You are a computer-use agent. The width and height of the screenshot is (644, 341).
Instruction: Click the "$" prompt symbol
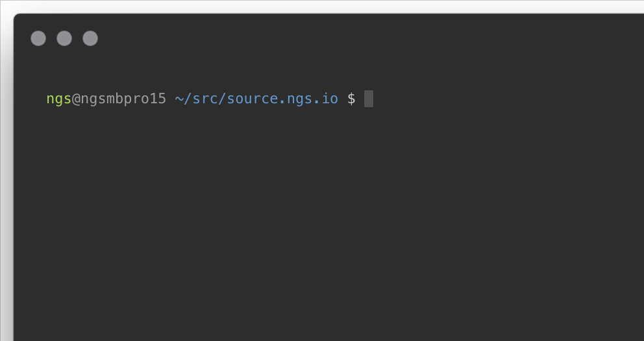[351, 99]
